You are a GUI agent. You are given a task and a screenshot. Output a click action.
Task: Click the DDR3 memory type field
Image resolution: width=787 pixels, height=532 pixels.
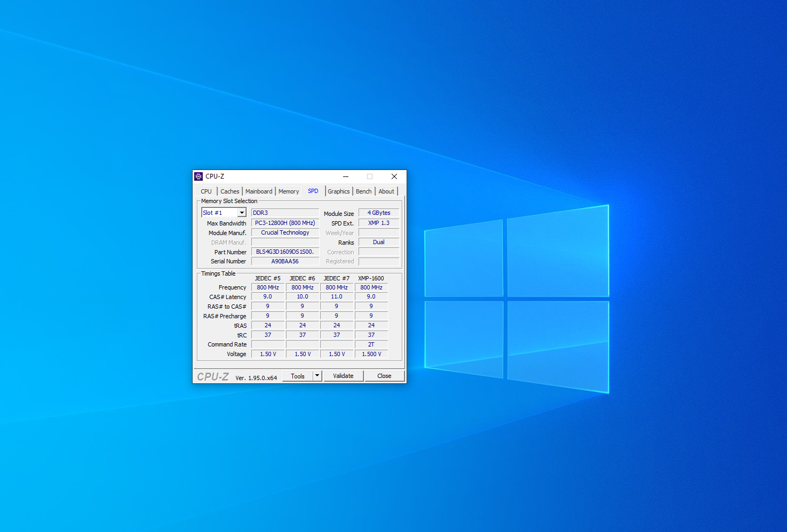(285, 213)
